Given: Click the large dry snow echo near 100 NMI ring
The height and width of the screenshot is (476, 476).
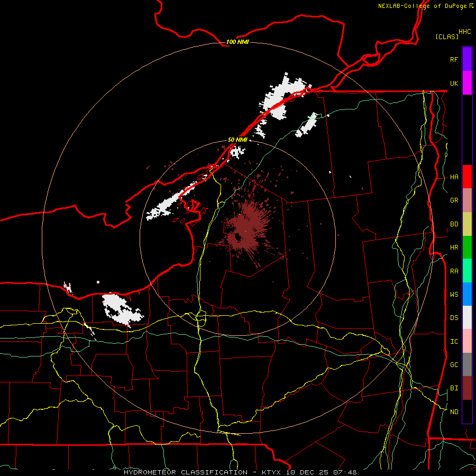Looking at the screenshot, I should click(284, 97).
